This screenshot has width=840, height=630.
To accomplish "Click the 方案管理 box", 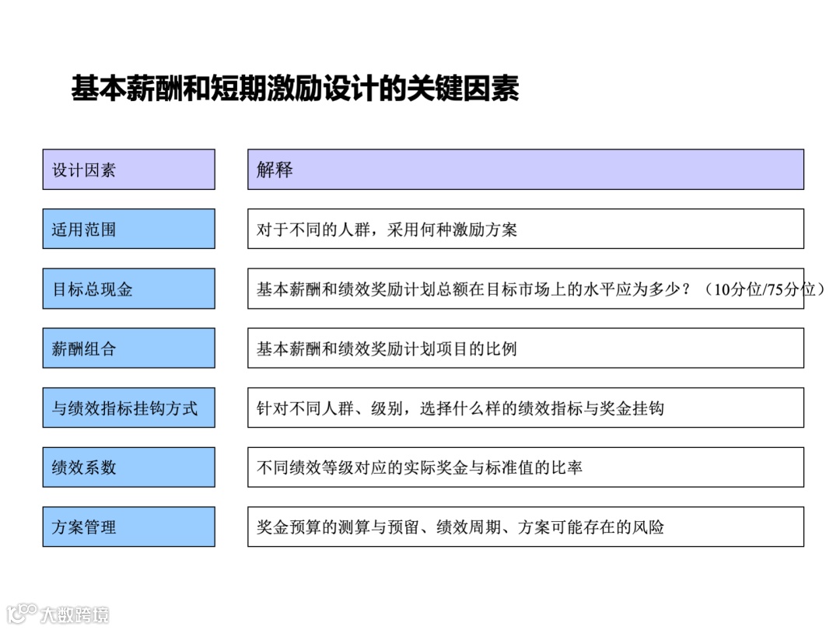I will (x=128, y=527).
